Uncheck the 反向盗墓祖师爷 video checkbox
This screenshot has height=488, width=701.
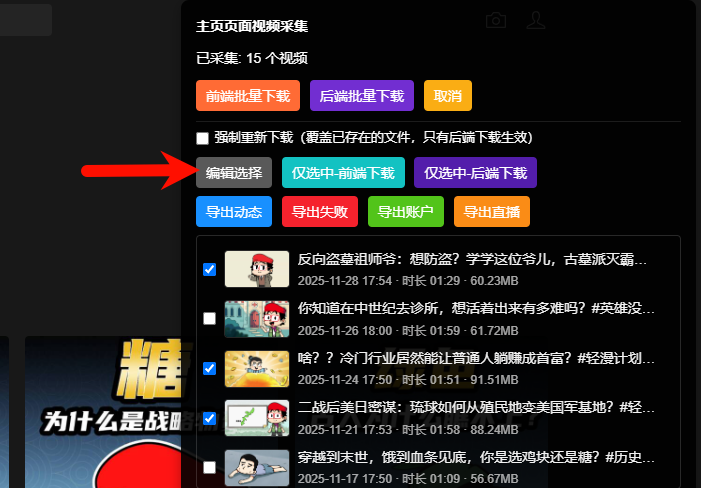coord(209,269)
